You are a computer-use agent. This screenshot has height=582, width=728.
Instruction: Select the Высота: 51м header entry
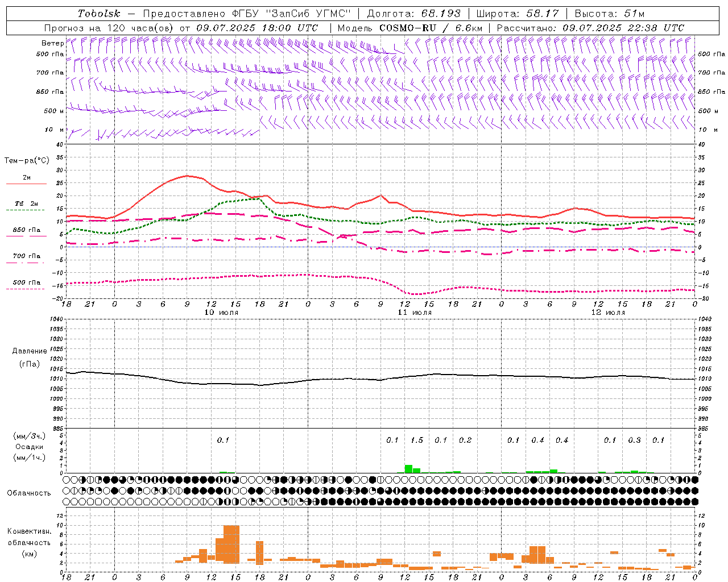pos(610,14)
